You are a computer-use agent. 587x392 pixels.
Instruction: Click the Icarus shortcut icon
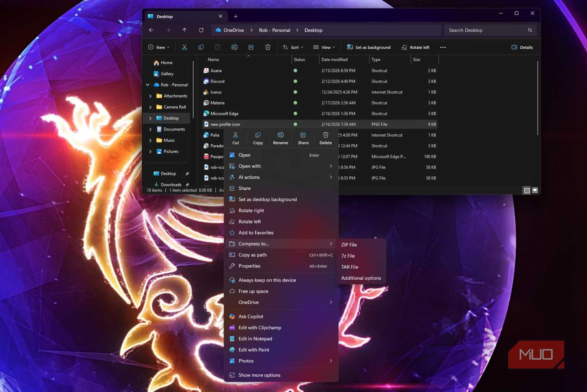(206, 92)
